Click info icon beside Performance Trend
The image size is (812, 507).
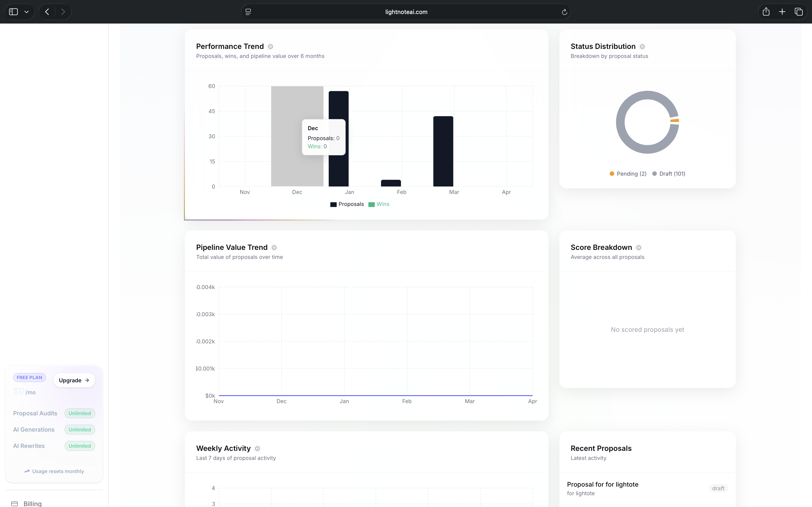click(x=271, y=47)
